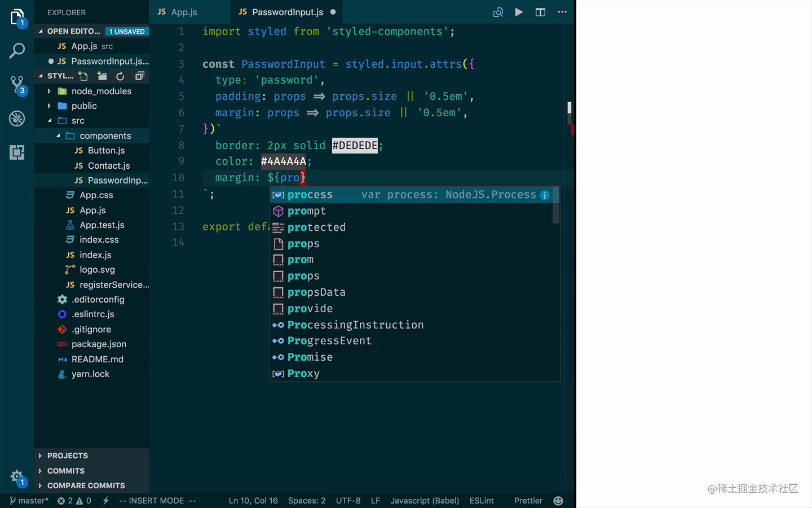Open yarn.lock file
The image size is (812, 508).
(91, 374)
